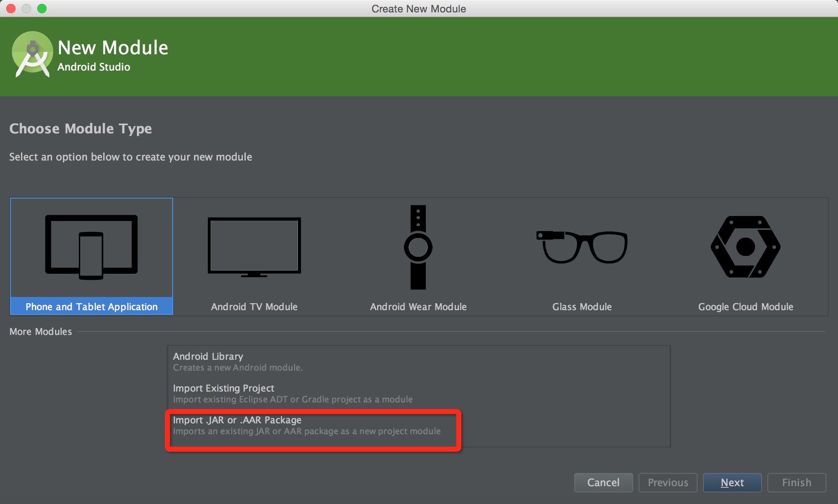Click the Glass Module label
Screen dimensions: 838x504
(x=582, y=307)
